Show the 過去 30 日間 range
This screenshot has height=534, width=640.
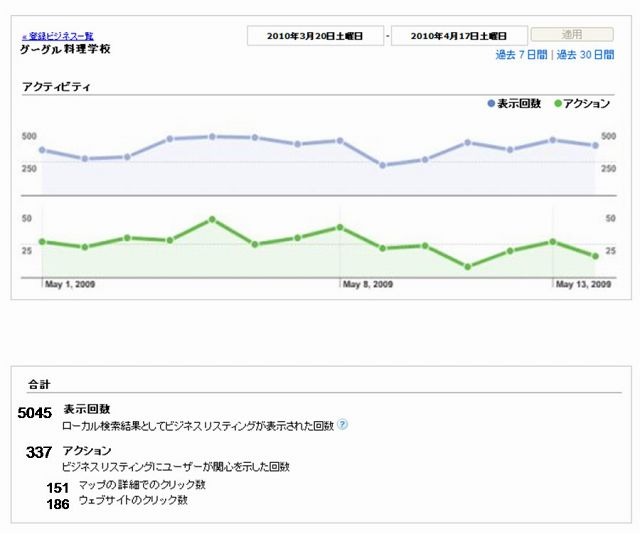coord(585,56)
